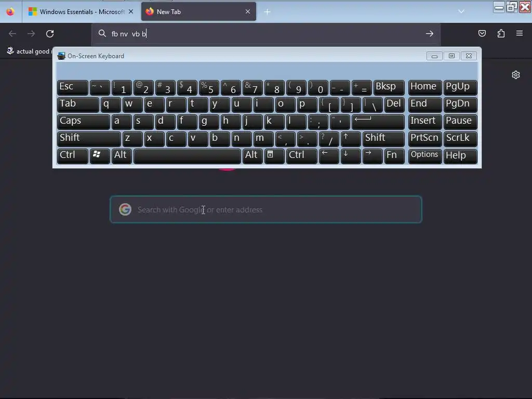
Task: Select the New Tab tab
Action: point(198,12)
